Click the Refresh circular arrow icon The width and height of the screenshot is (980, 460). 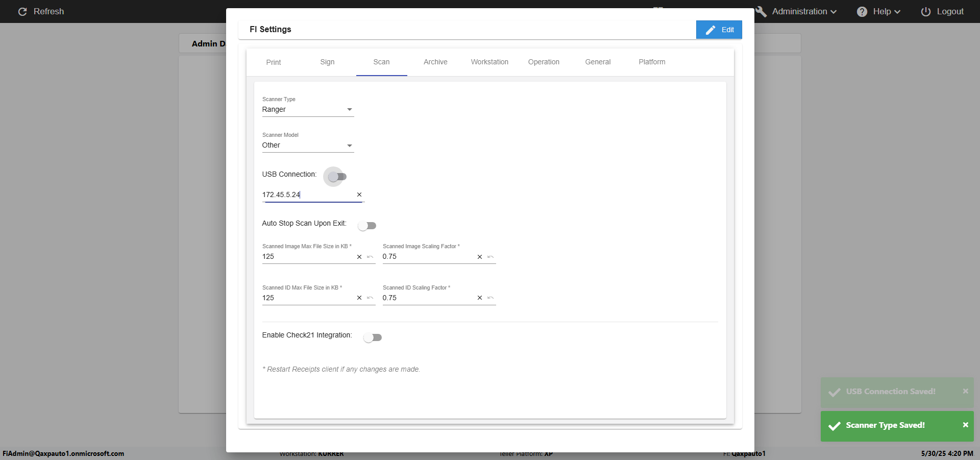[x=22, y=11]
